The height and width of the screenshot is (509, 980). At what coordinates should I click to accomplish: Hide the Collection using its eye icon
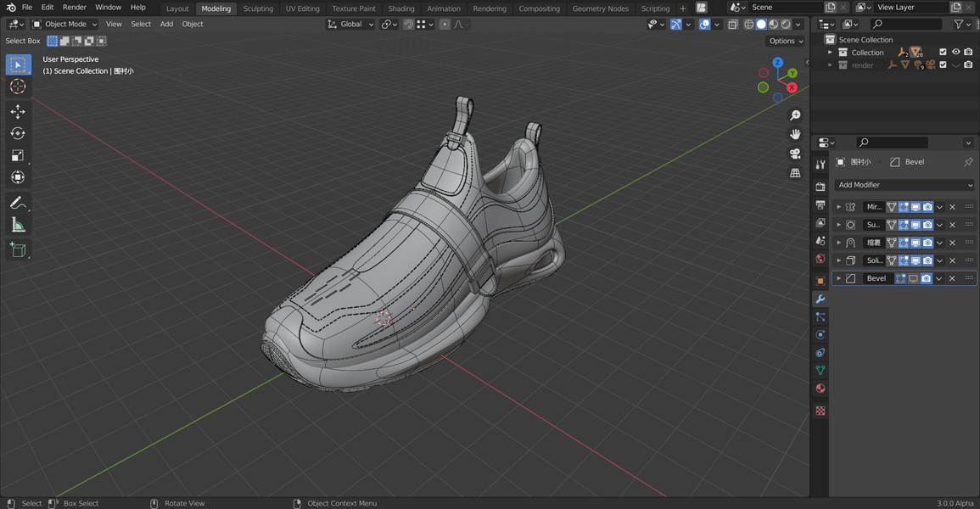[x=955, y=53]
